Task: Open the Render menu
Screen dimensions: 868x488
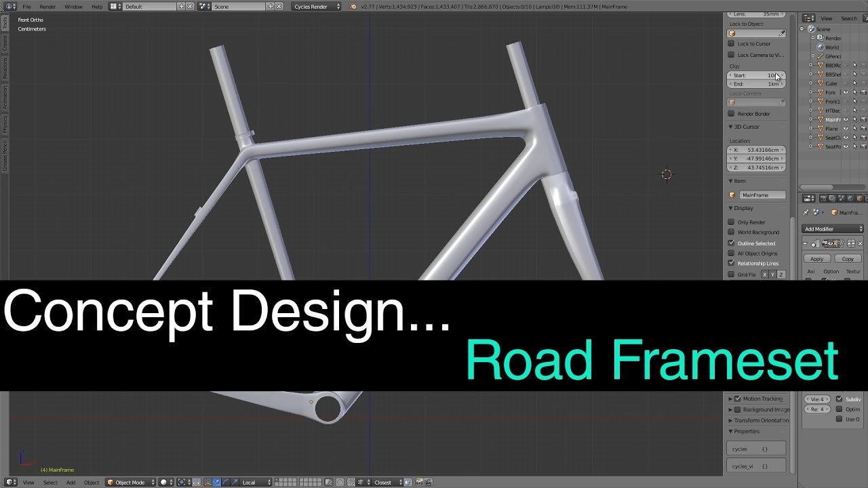Action: (x=47, y=6)
